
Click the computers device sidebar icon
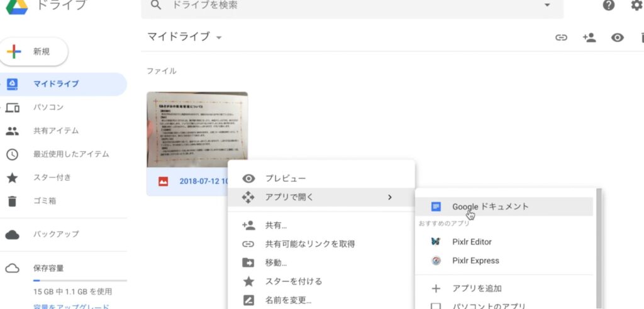coord(13,108)
